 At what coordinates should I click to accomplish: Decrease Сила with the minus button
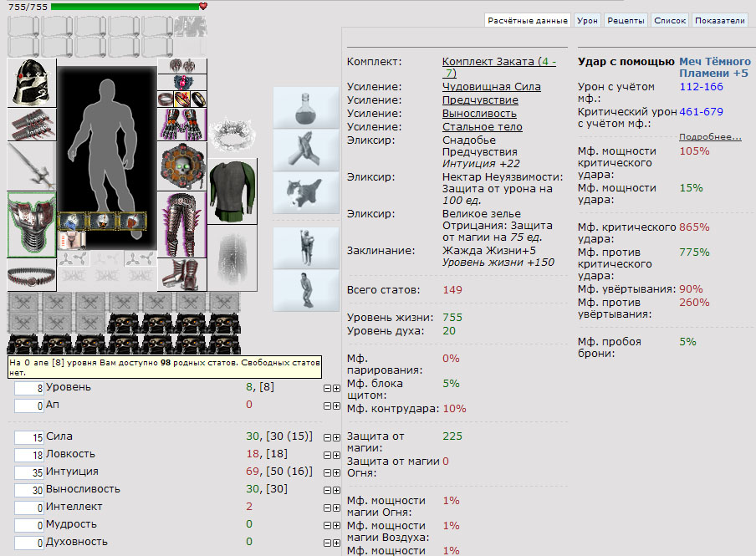327,438
